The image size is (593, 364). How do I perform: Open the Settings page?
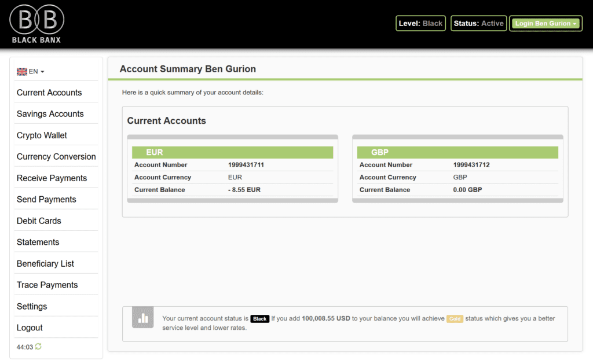(x=32, y=306)
